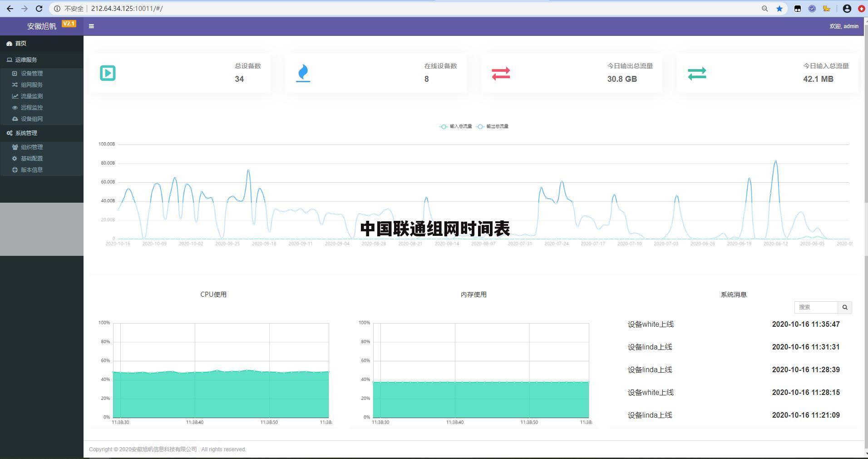Click the 安徽旭帆 logo title
Viewport: 868px width, 459px height.
click(x=42, y=26)
